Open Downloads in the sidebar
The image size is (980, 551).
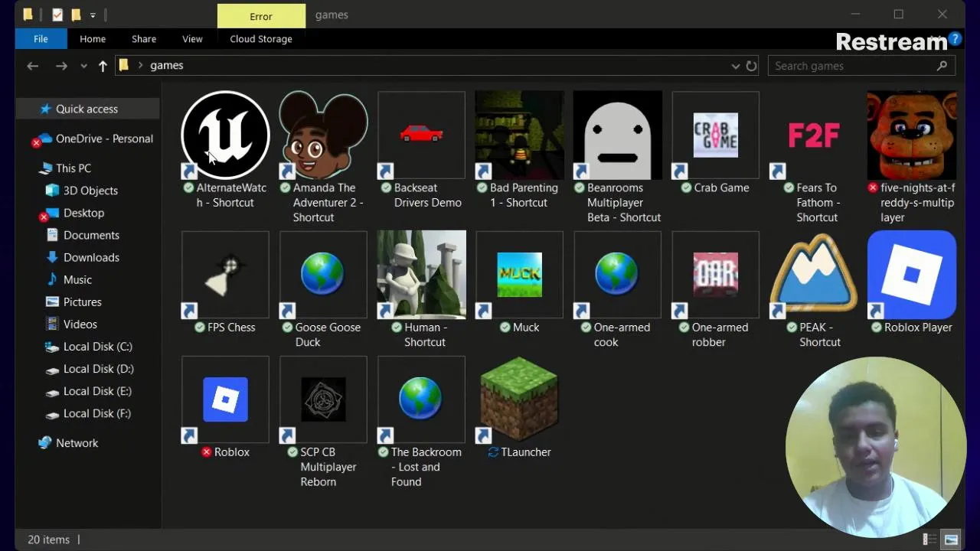(91, 257)
